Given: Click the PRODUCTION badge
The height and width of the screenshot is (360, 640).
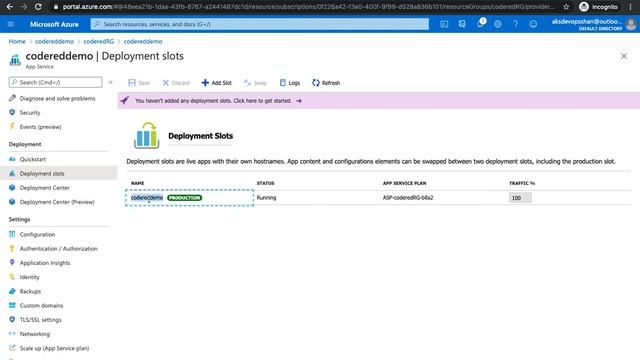Looking at the screenshot, I should [x=184, y=198].
